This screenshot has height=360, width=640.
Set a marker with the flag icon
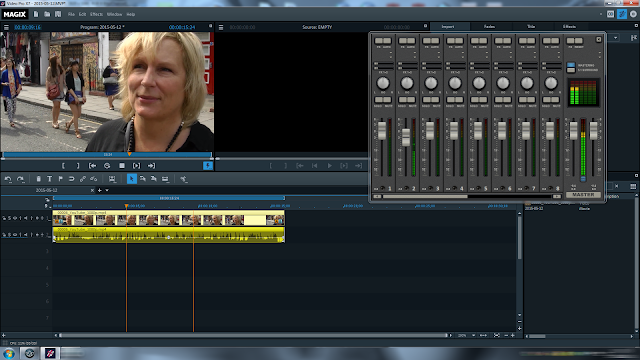point(60,179)
